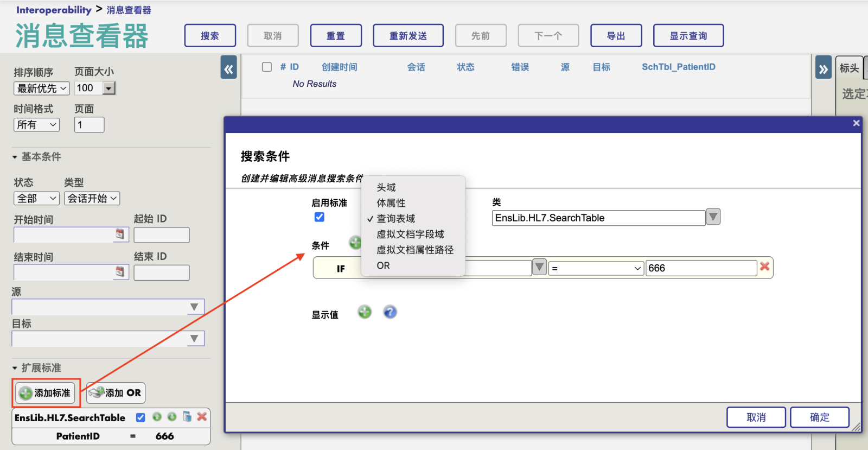Move EnsLib.HL7.SearchTable criterion up with green arrow
Viewport: 868px width, 450px height.
(x=157, y=417)
